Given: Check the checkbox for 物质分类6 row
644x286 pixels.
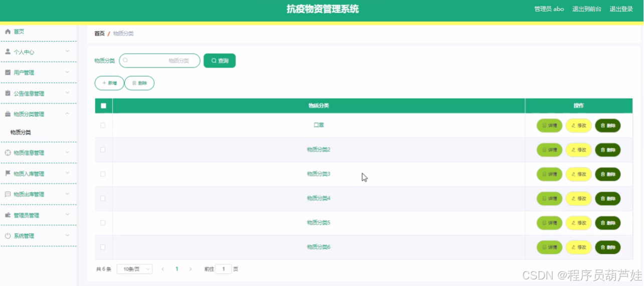Looking at the screenshot, I should point(103,247).
